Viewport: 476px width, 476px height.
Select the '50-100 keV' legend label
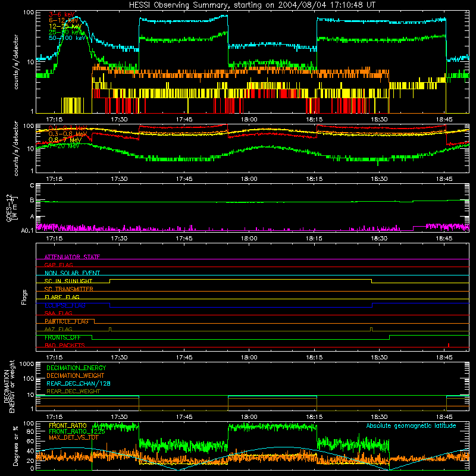click(67, 37)
